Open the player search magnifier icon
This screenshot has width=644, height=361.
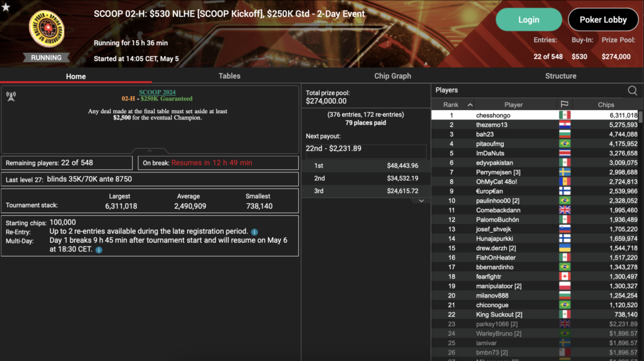[x=633, y=91]
